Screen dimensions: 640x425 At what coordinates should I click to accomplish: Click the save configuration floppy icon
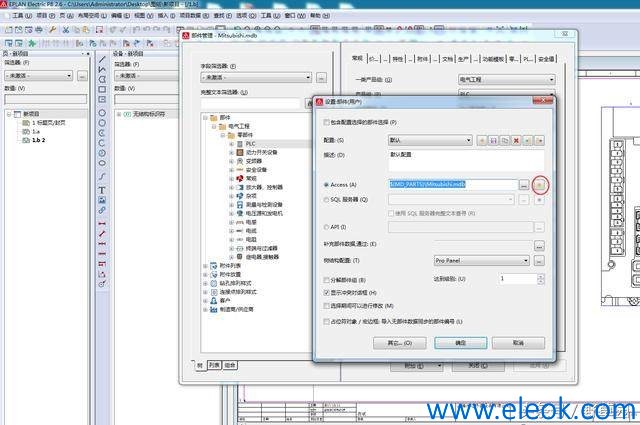pyautogui.click(x=493, y=140)
